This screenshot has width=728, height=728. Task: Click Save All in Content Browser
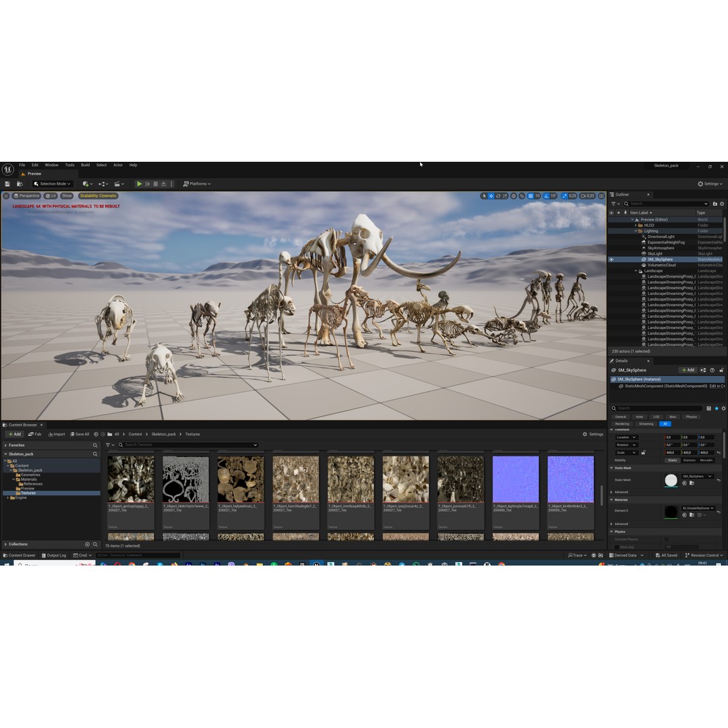click(x=80, y=435)
